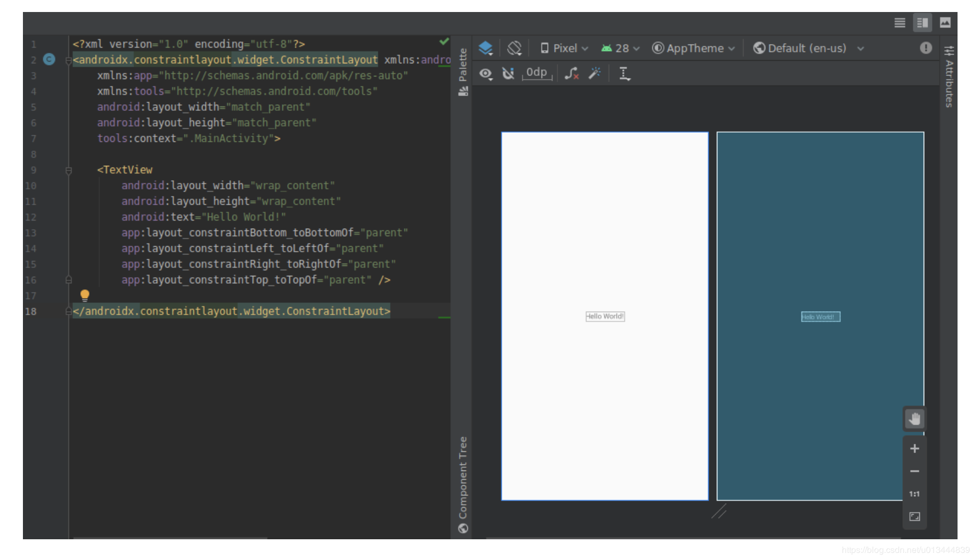Zoom in on the design surface
The image size is (975, 560).
(x=914, y=449)
